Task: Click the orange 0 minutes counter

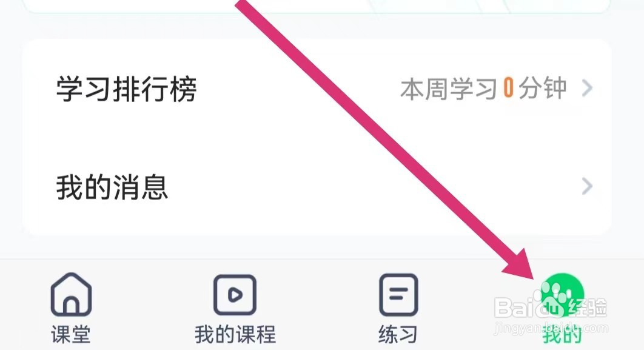Action: 508,88
